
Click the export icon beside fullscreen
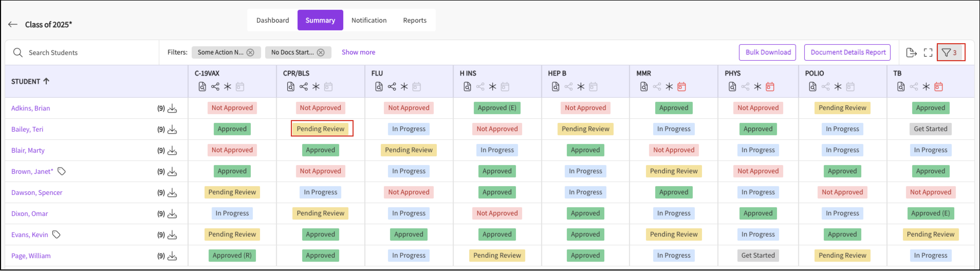coord(911,52)
